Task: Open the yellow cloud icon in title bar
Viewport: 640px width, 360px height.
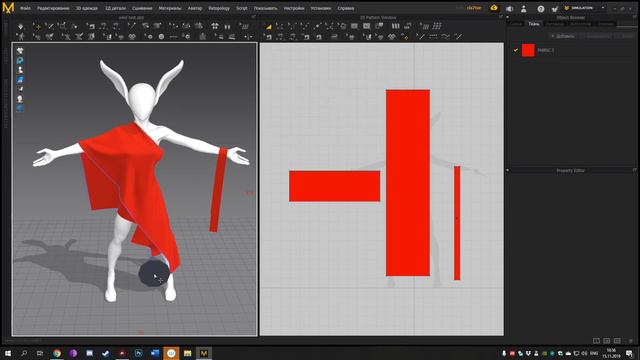Action: pyautogui.click(x=494, y=8)
